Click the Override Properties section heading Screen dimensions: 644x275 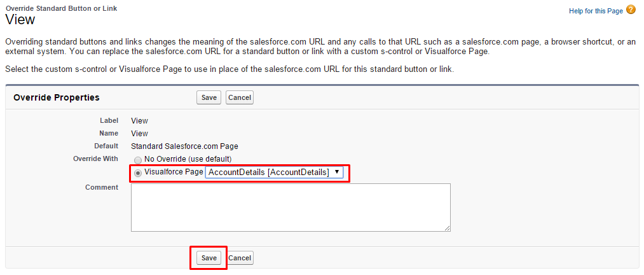(57, 97)
